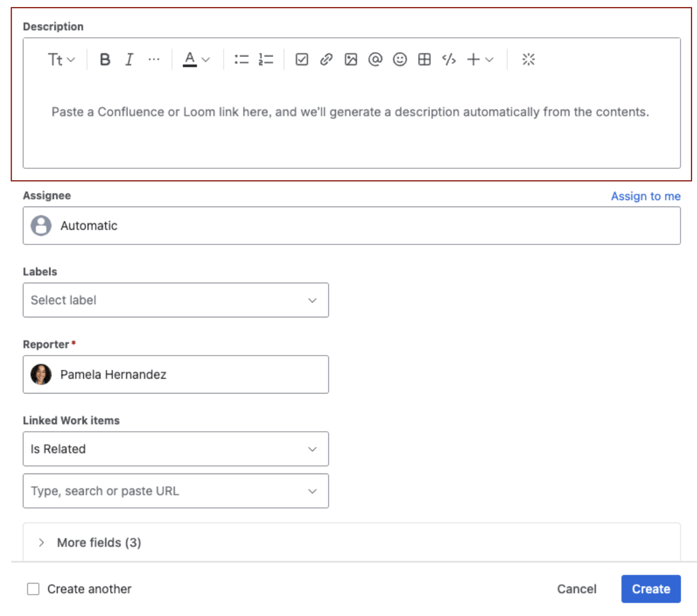
Task: Insert an image or file
Action: 351,59
